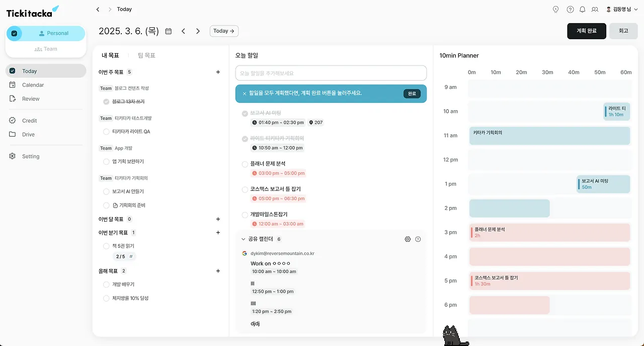Open shared calendar settings gear icon

point(408,239)
